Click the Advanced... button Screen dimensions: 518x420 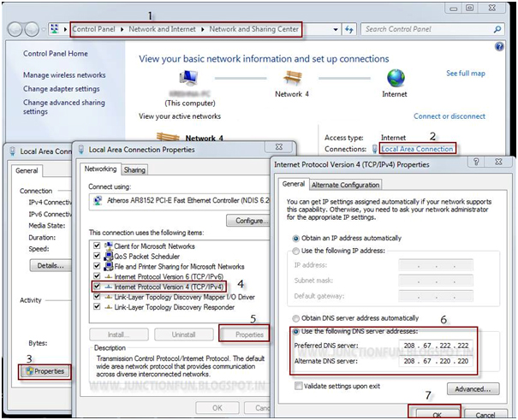pyautogui.click(x=471, y=389)
